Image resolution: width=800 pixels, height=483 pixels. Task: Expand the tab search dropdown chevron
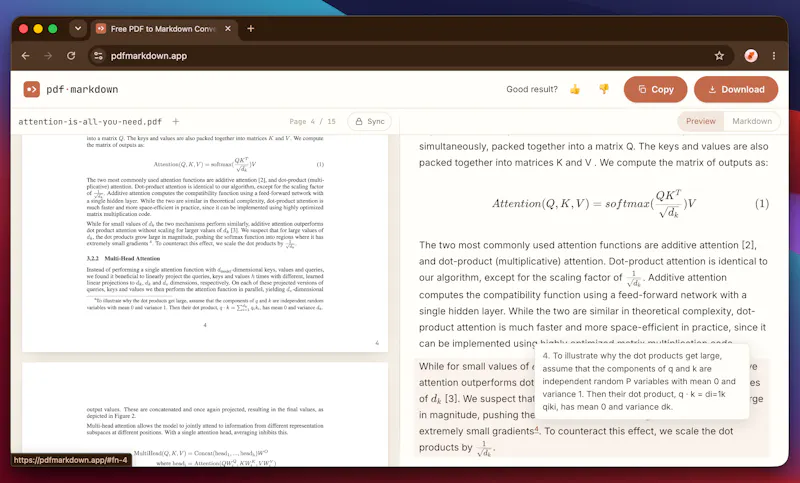pyautogui.click(x=78, y=29)
